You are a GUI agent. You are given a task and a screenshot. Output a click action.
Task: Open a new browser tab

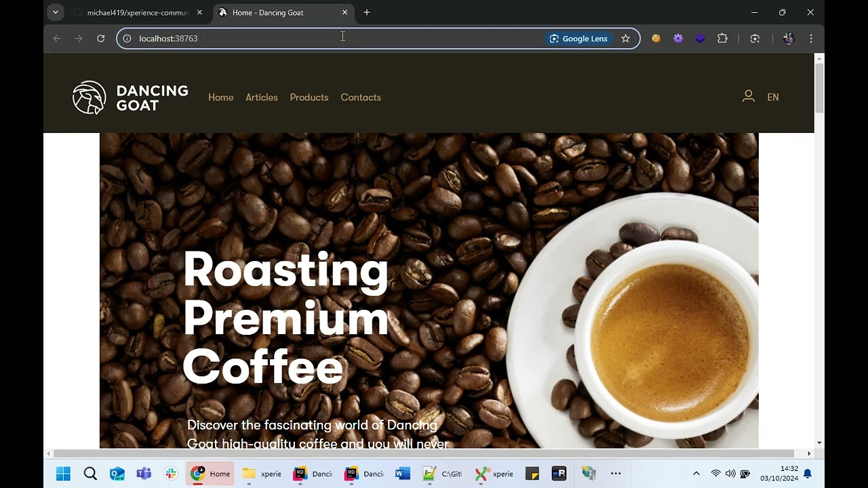(x=367, y=12)
